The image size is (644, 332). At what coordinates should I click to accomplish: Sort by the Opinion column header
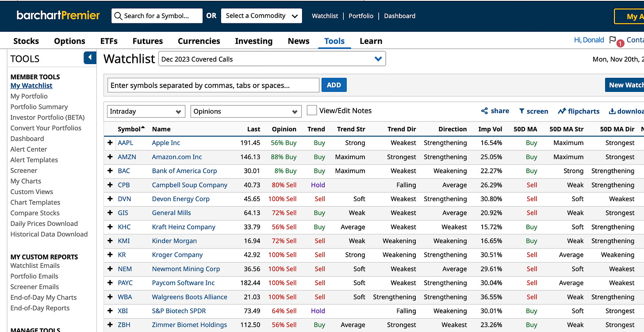284,129
